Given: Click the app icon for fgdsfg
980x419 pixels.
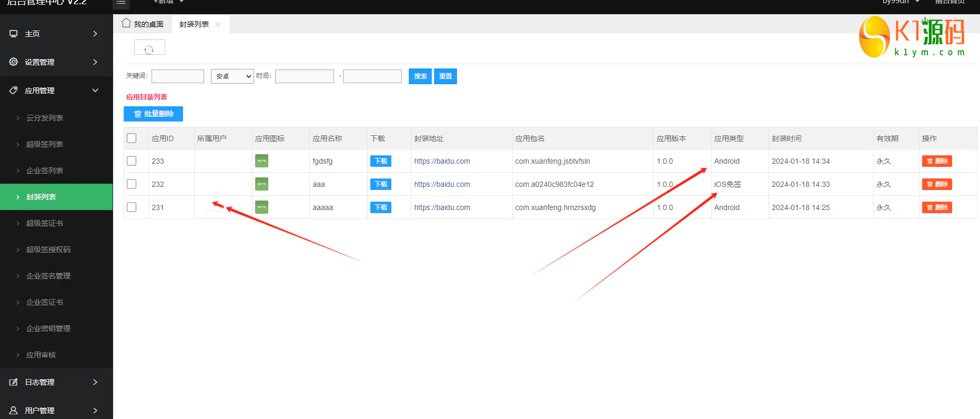Looking at the screenshot, I should (261, 161).
